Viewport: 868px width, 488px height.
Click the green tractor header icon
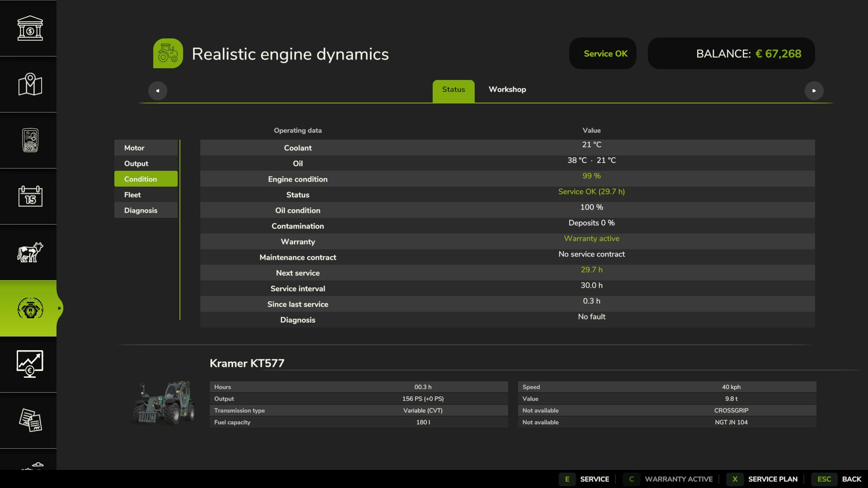pos(168,53)
